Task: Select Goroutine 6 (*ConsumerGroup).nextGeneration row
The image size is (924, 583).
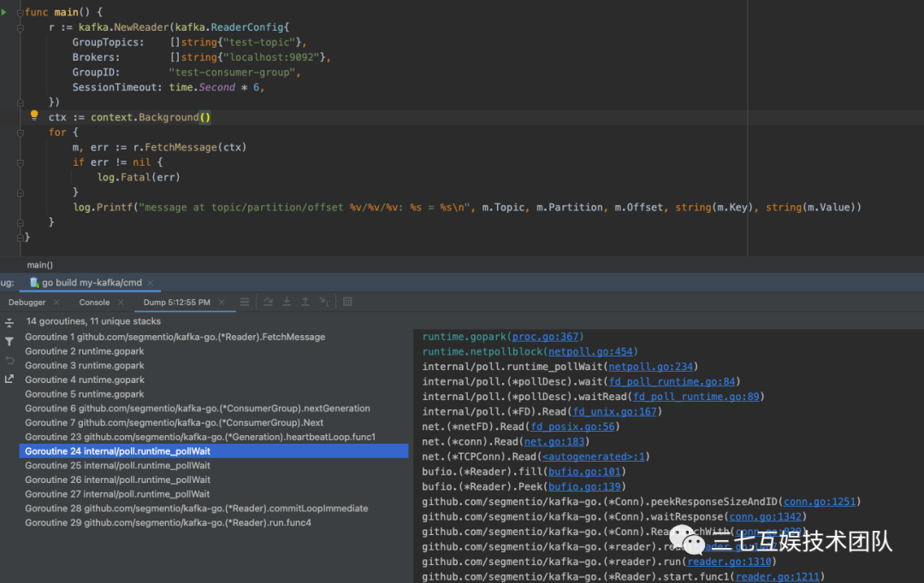Action: pyautogui.click(x=214, y=408)
